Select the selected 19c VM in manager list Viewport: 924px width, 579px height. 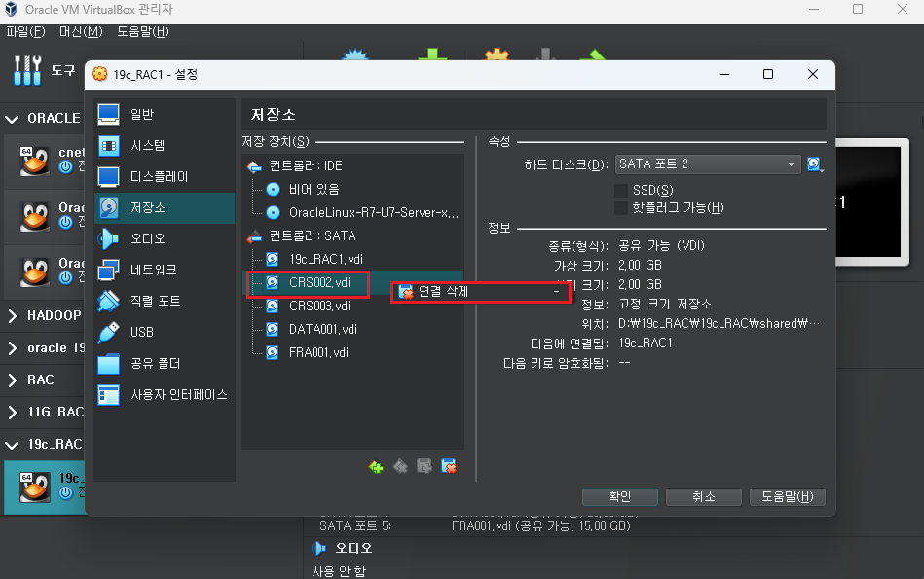point(45,488)
